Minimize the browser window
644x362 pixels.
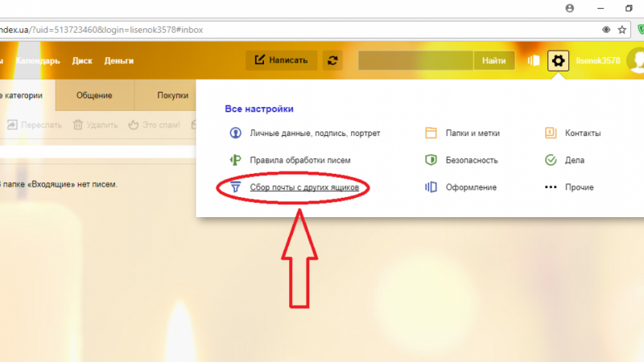(x=601, y=8)
